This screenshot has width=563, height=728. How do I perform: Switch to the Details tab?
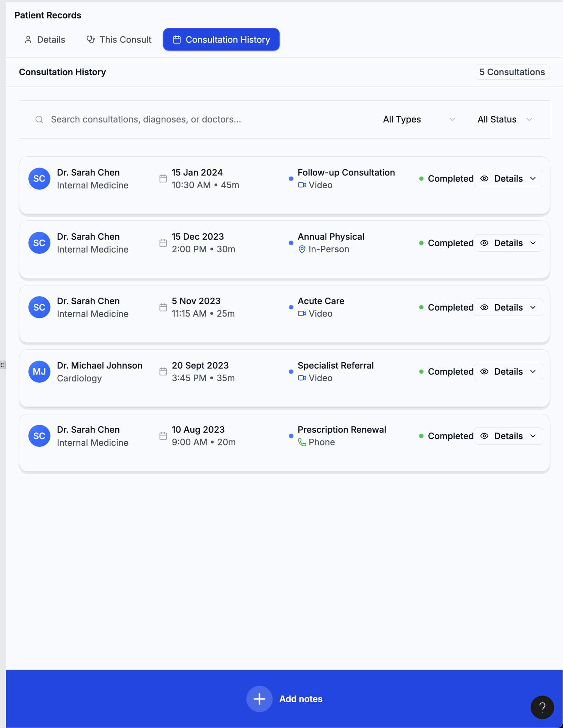(x=45, y=39)
